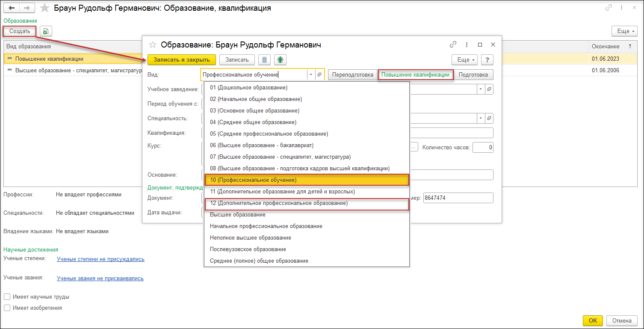Click the Повышение квалификации button
The image size is (644, 329).
(415, 74)
